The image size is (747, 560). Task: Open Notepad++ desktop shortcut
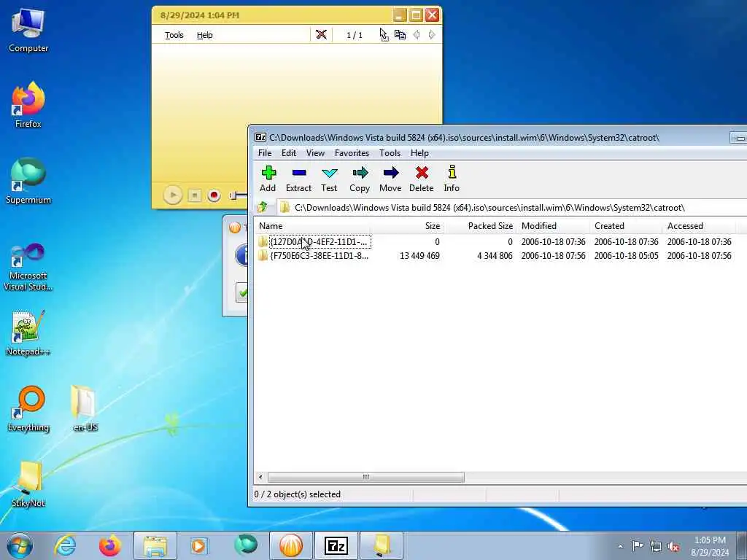[x=28, y=333]
